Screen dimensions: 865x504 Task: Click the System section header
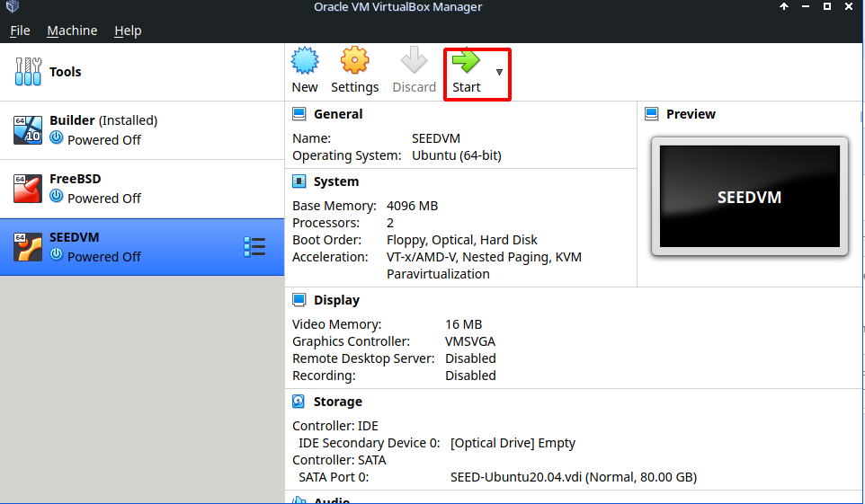pyautogui.click(x=335, y=181)
